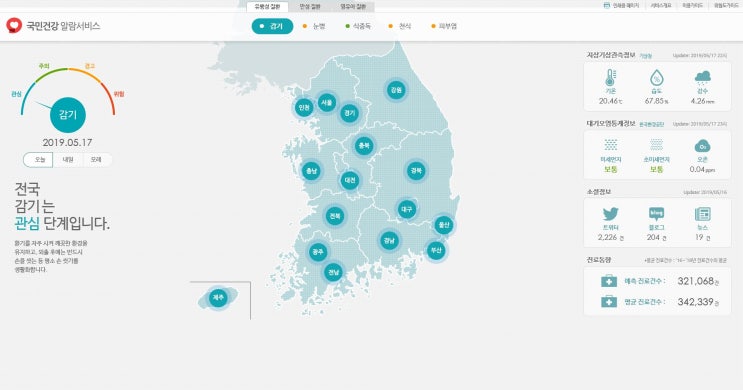Image resolution: width=743 pixels, height=390 pixels.
Task: Select the 경북 map marker
Action: click(416, 171)
